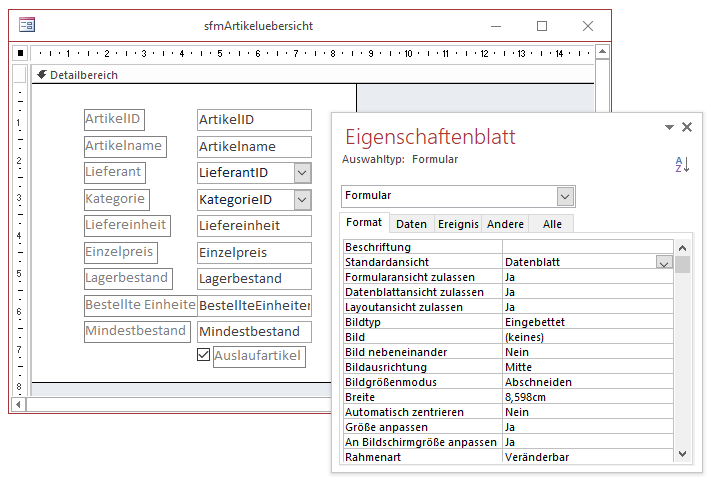
Task: Switch to the Format tab
Action: tap(364, 223)
